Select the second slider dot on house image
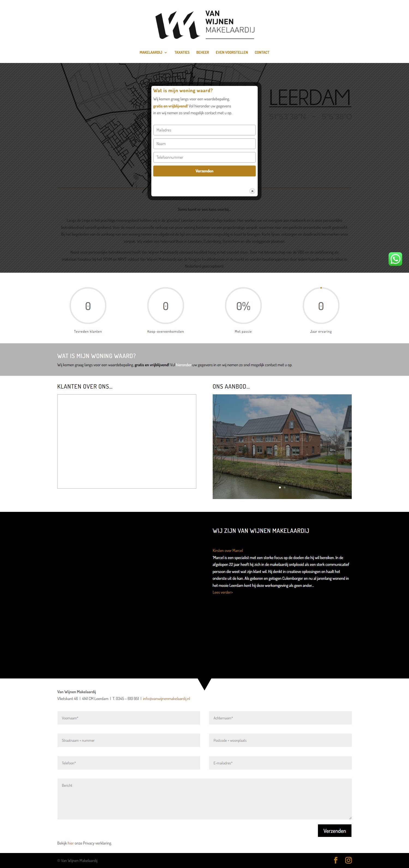This screenshot has height=868, width=409. tap(284, 487)
